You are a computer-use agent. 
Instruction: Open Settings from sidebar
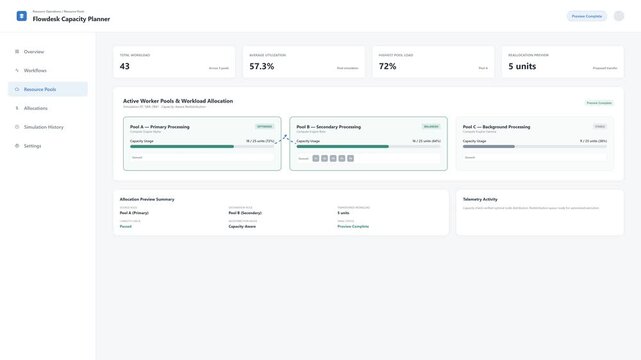tap(48, 145)
